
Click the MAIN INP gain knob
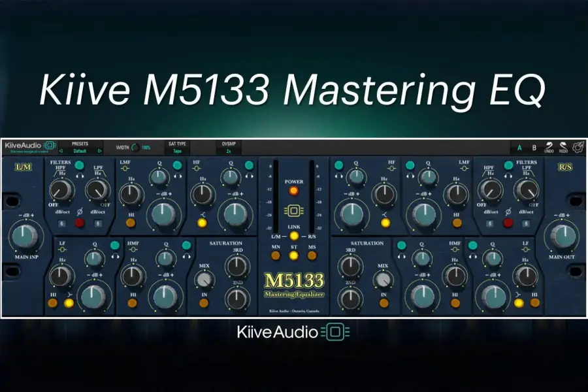pyautogui.click(x=25, y=237)
